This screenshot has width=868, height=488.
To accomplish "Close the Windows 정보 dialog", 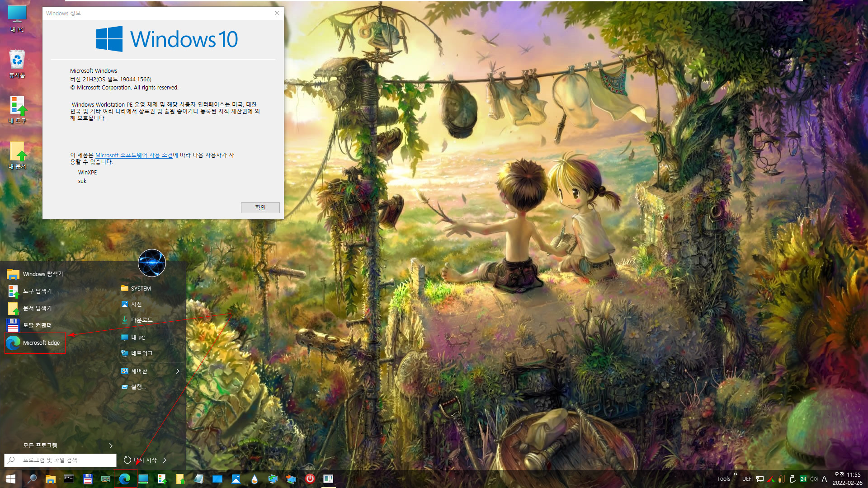I will (277, 13).
